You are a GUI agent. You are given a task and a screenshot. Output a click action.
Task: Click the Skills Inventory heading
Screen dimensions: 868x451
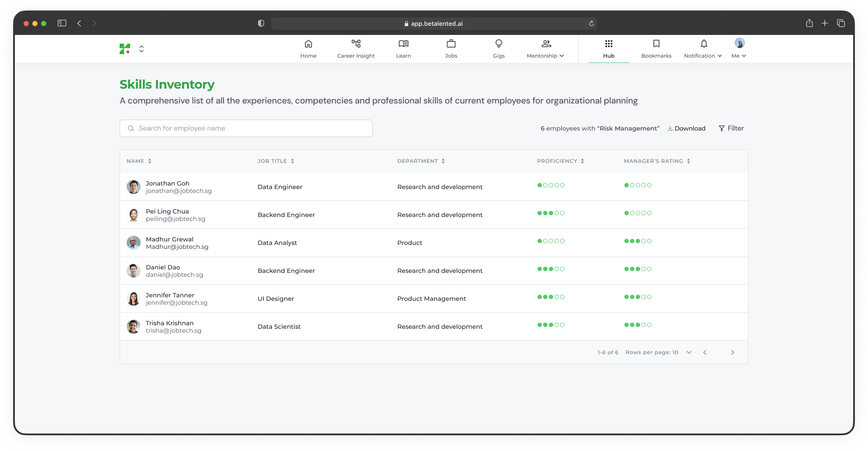167,84
